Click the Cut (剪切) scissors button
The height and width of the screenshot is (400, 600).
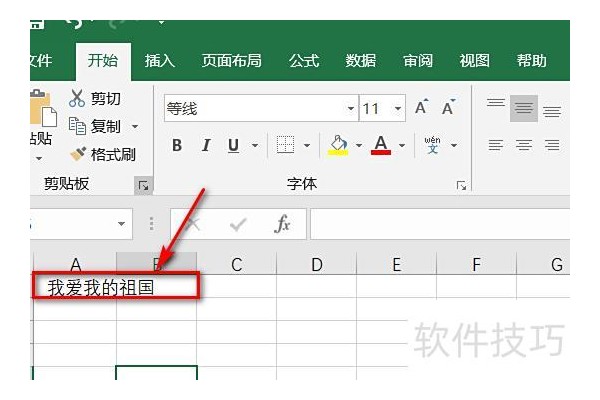point(95,98)
